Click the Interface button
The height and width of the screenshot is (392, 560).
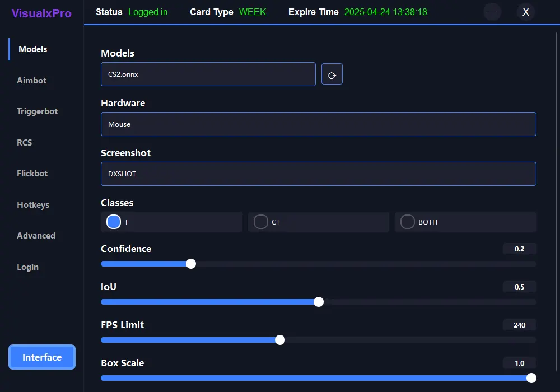click(x=42, y=357)
